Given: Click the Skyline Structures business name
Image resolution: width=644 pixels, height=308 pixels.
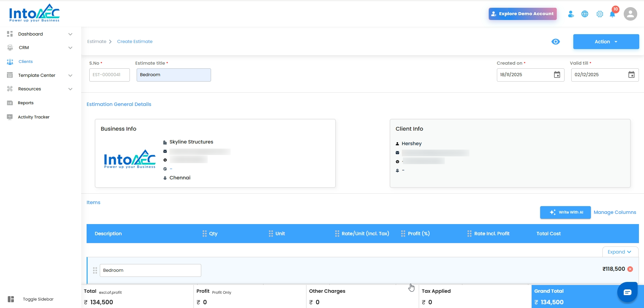Looking at the screenshot, I should click(x=191, y=142).
